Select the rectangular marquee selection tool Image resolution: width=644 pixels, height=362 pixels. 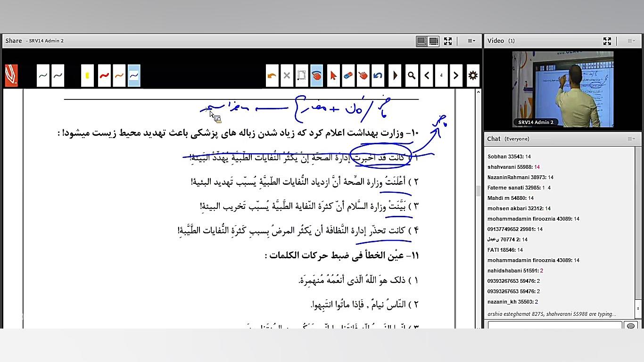coord(302,75)
